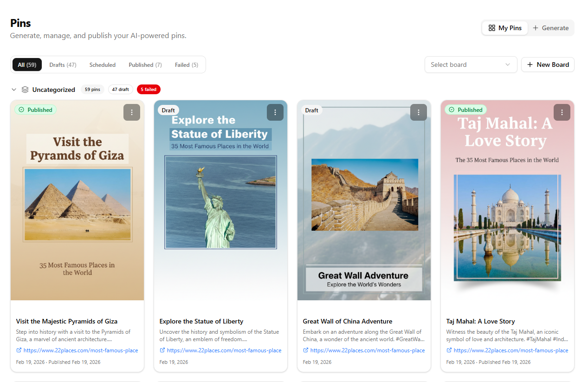Click Draft badge on Statue of Liberty pin

point(168,110)
